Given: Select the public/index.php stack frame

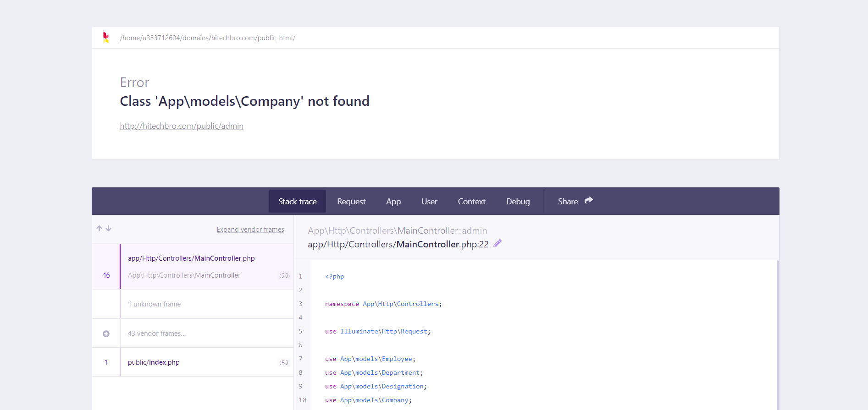Looking at the screenshot, I should [x=154, y=362].
